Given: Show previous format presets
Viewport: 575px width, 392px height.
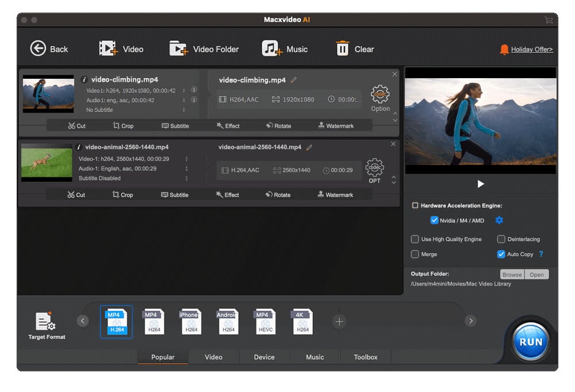Looking at the screenshot, I should pos(83,321).
